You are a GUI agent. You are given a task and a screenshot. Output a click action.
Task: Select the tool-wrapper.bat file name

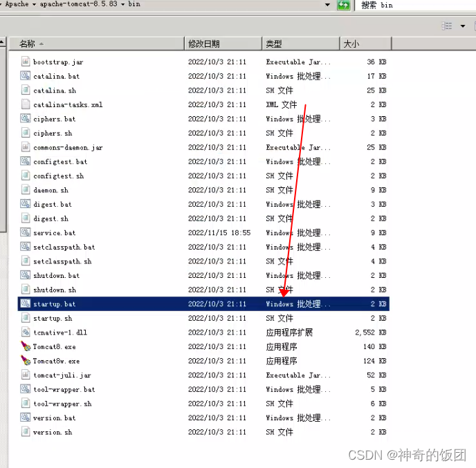coord(64,389)
